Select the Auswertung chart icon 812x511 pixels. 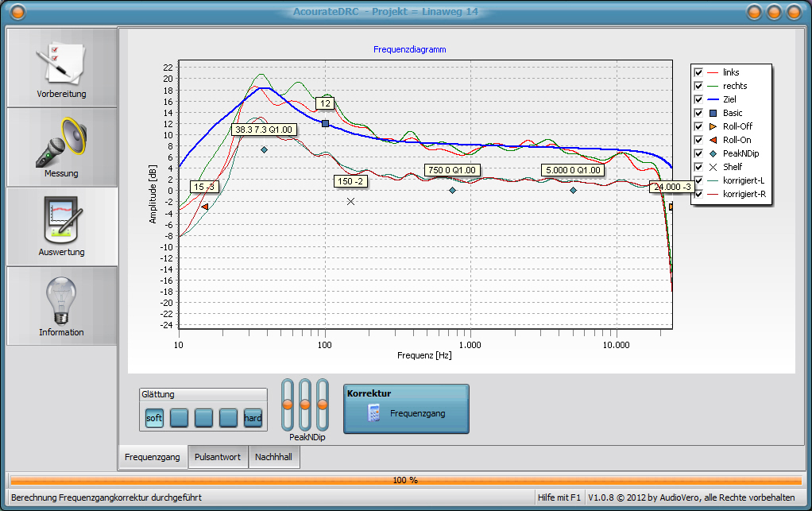(x=61, y=220)
